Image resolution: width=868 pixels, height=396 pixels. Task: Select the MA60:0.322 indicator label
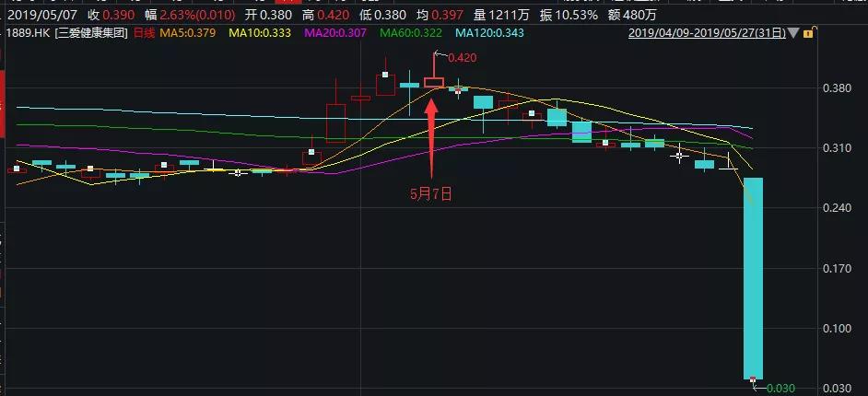point(411,33)
